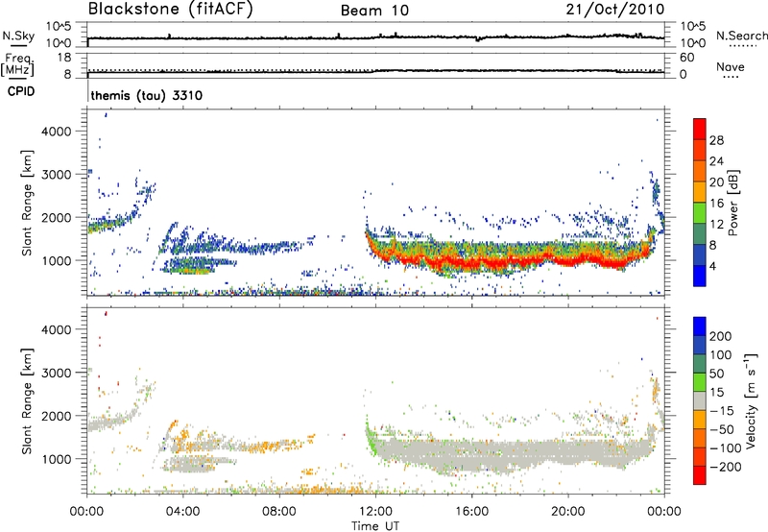
Task: Click the "18" tick on the frequency axis
Action: coord(64,58)
